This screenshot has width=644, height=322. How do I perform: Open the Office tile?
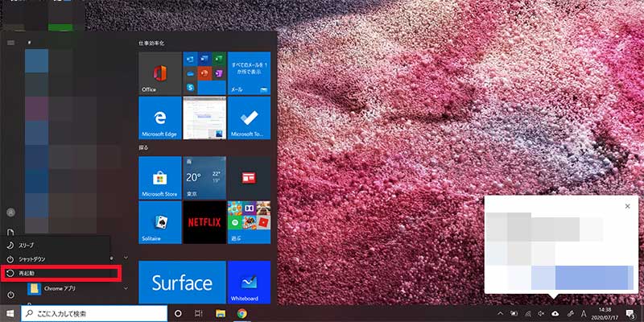click(x=159, y=73)
